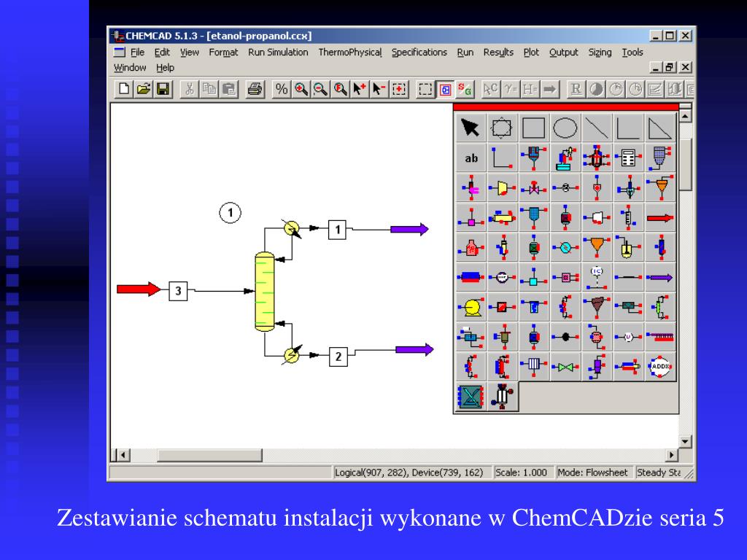Click the scissors Cut icon
The image size is (747, 560).
[189, 89]
